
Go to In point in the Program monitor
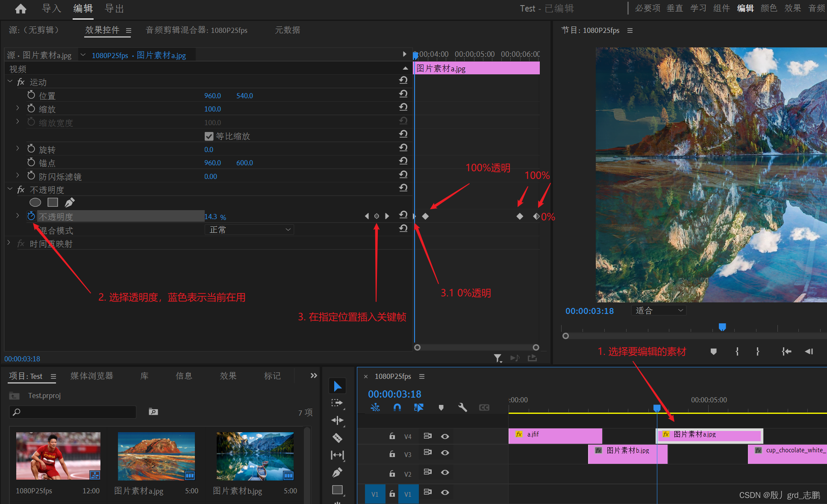(786, 352)
